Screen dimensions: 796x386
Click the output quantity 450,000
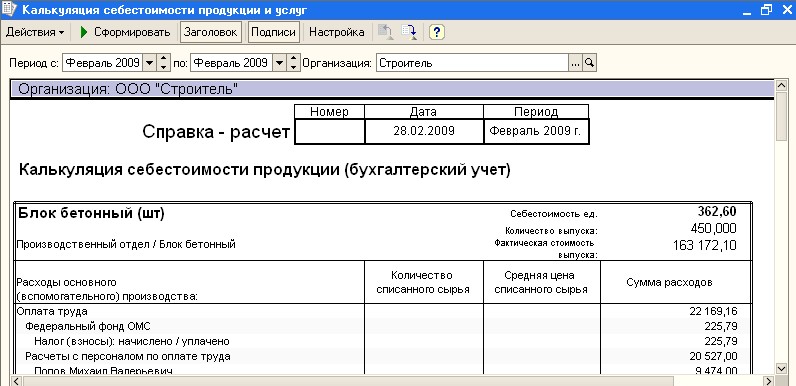[713, 228]
